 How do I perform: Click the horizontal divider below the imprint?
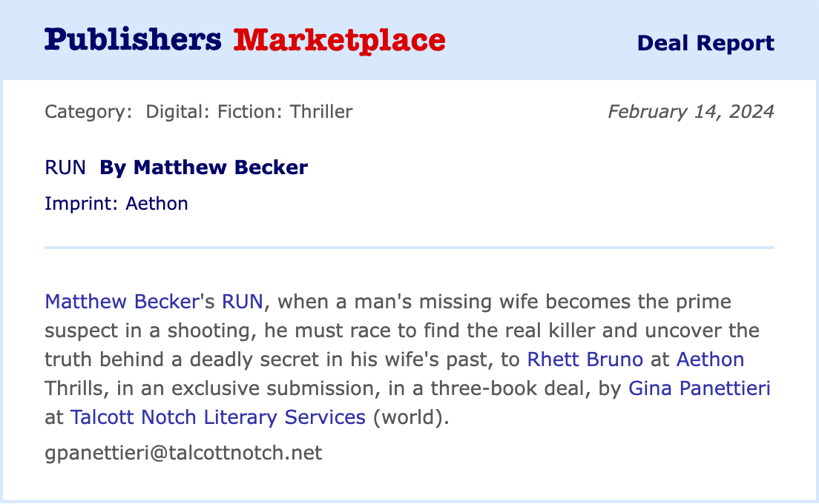click(409, 247)
